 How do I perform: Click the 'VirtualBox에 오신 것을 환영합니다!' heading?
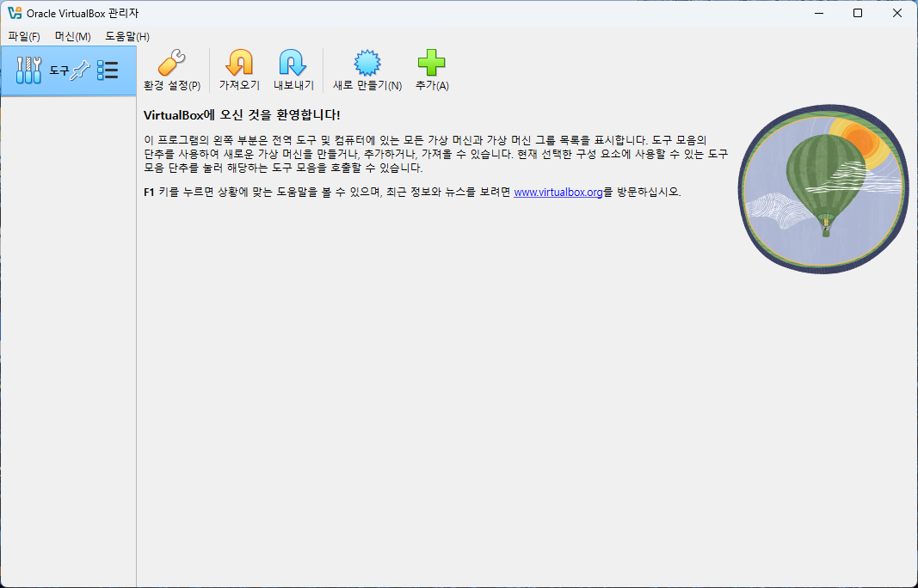(242, 114)
